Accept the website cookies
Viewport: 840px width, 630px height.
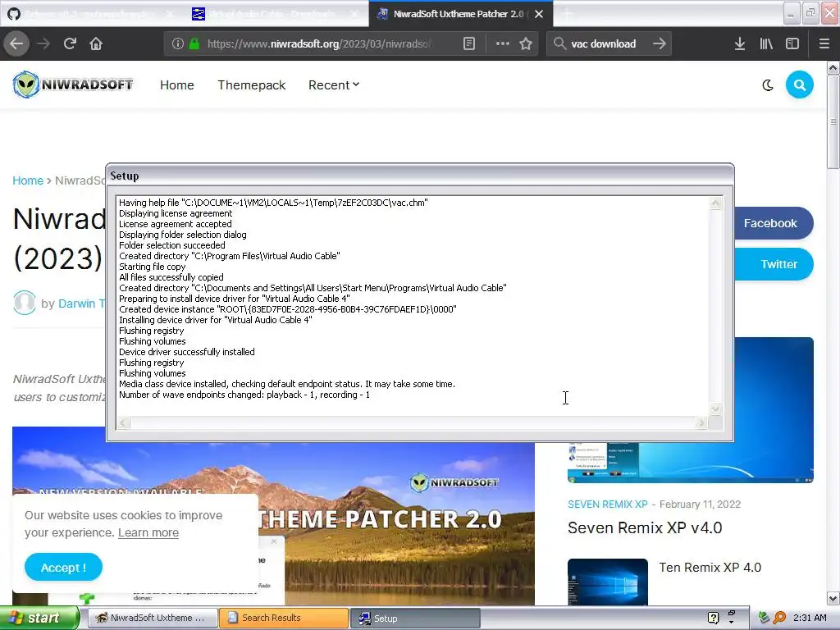(x=63, y=568)
